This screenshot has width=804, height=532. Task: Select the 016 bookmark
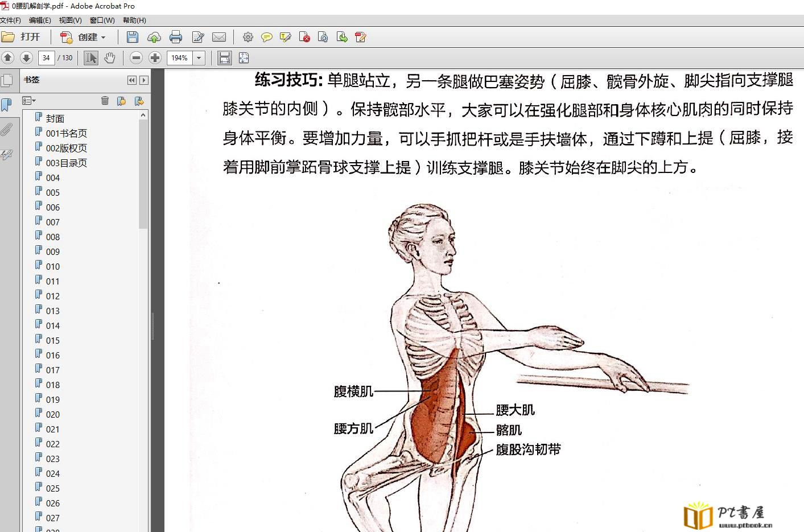click(x=53, y=355)
